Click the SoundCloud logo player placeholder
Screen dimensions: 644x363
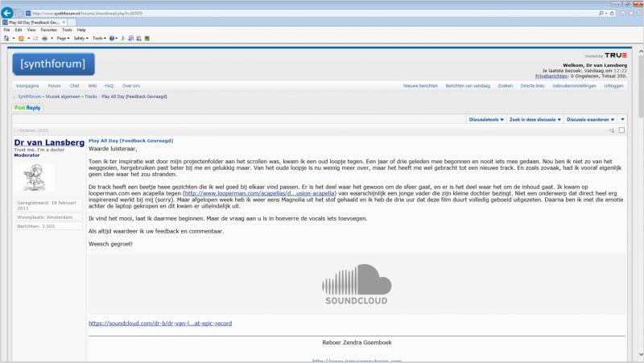tap(357, 284)
